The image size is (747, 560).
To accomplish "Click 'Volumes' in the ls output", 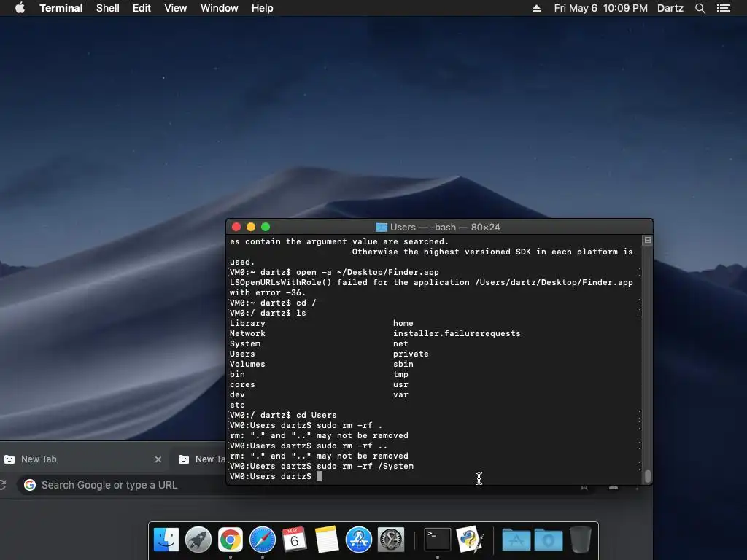I will [x=247, y=364].
